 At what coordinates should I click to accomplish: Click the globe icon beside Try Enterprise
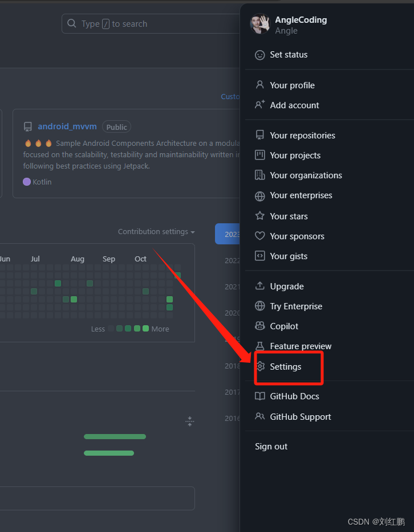pyautogui.click(x=260, y=306)
